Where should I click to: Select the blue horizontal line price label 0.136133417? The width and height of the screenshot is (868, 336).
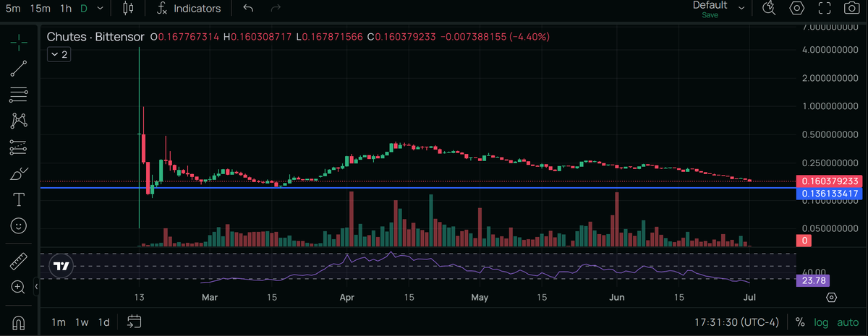830,194
